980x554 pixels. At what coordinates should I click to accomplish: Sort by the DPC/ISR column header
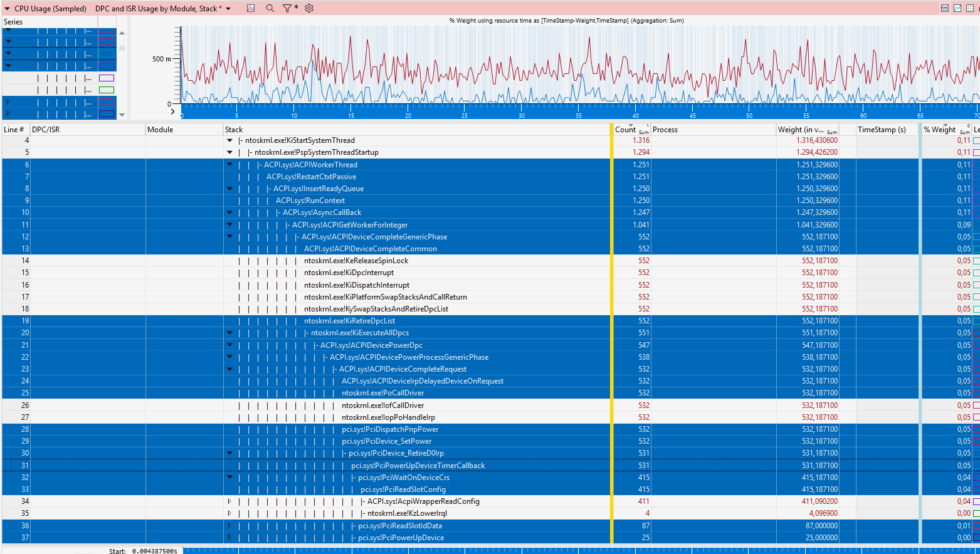click(88, 130)
